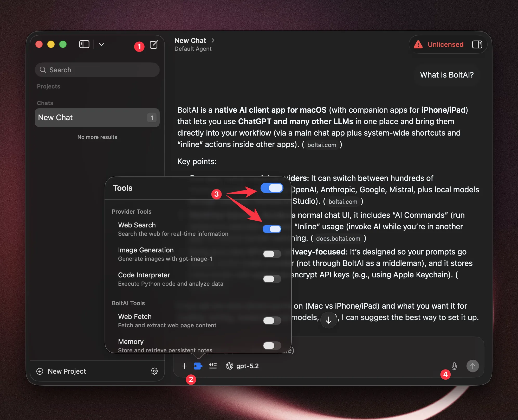The image size is (518, 420).
Task: Jump to latest message down-arrow button
Action: pos(329,320)
